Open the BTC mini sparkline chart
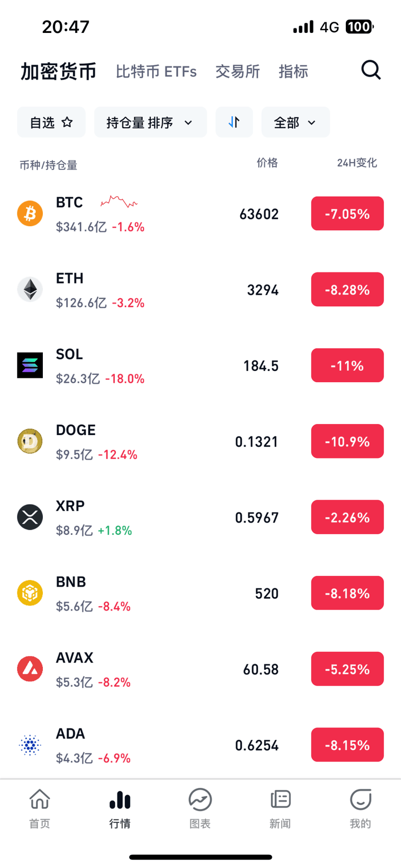 (x=119, y=202)
